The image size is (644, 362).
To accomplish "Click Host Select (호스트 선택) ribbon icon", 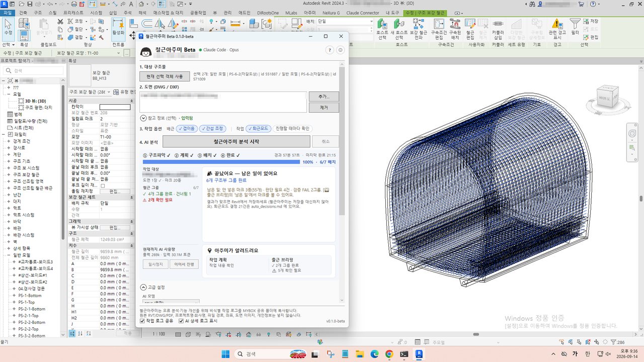I will click(382, 29).
